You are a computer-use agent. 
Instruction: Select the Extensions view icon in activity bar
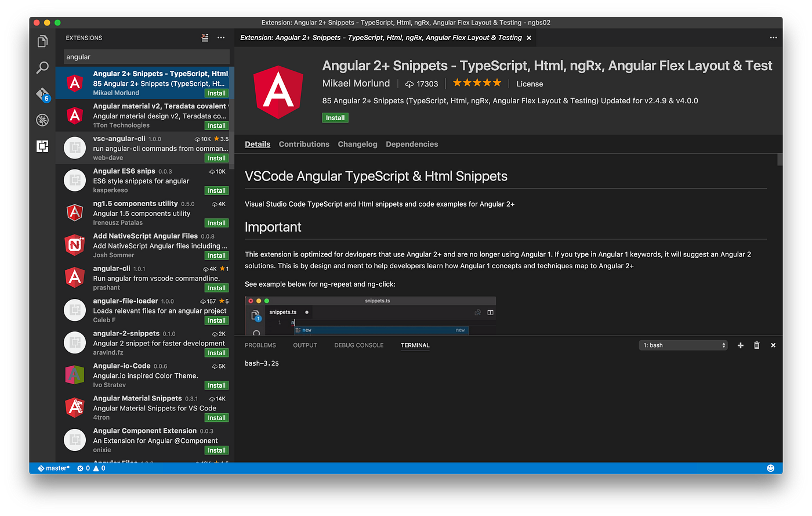(42, 146)
